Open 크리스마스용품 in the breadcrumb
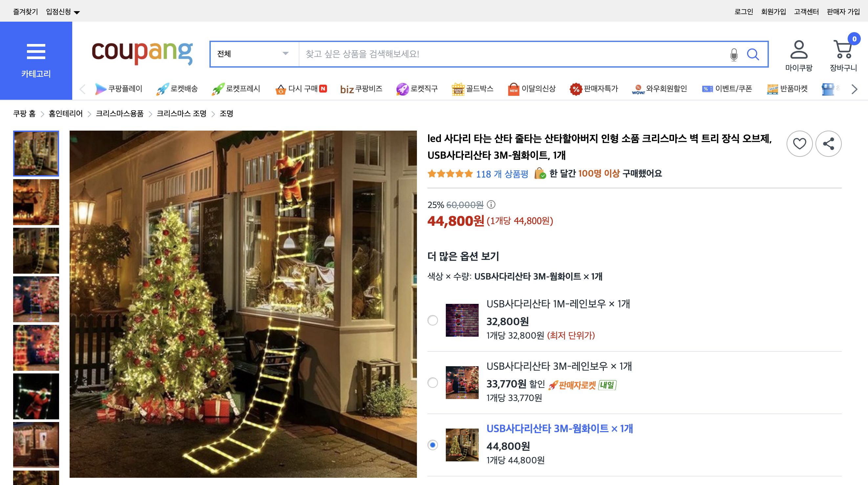The height and width of the screenshot is (485, 868). [119, 114]
